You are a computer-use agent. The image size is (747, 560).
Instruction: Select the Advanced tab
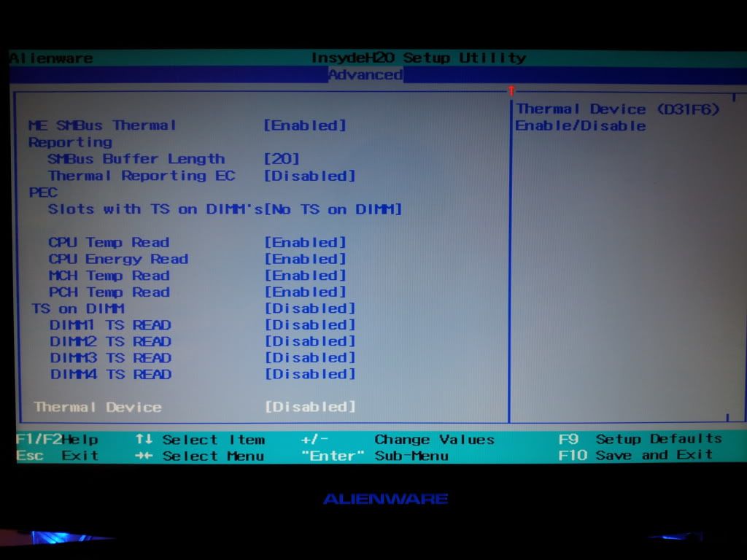point(365,75)
